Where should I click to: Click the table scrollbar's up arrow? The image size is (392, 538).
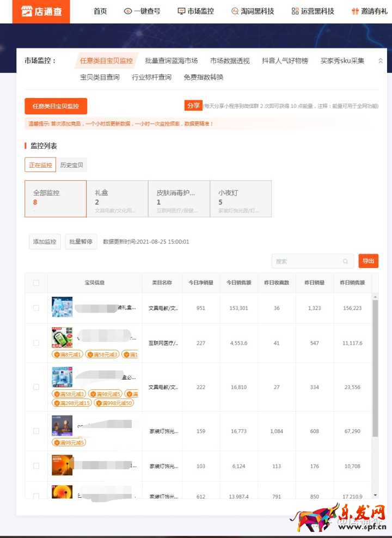pos(375,297)
